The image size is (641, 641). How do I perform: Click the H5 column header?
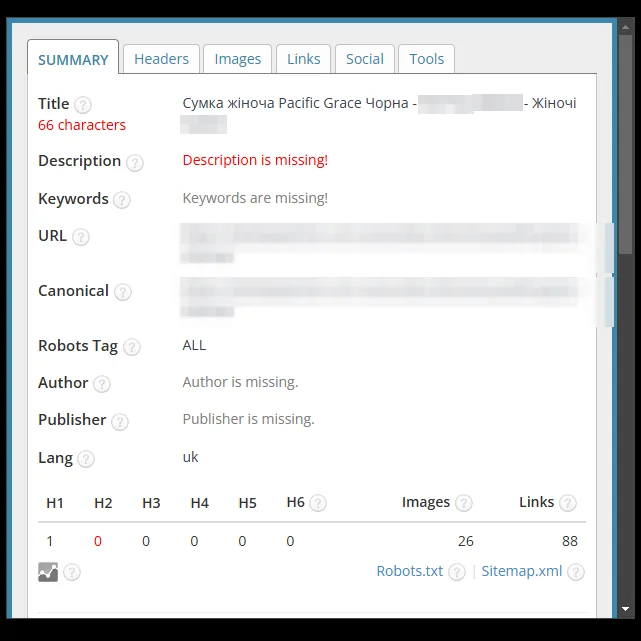[x=247, y=503]
